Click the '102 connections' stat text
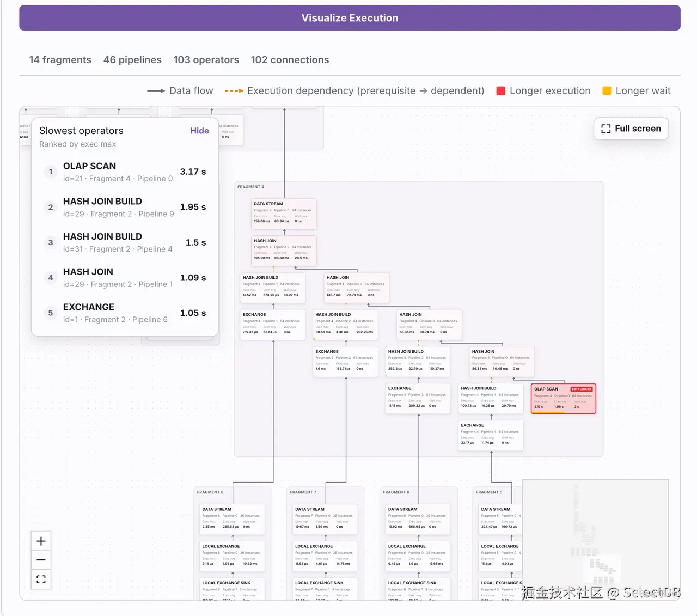 [x=290, y=60]
